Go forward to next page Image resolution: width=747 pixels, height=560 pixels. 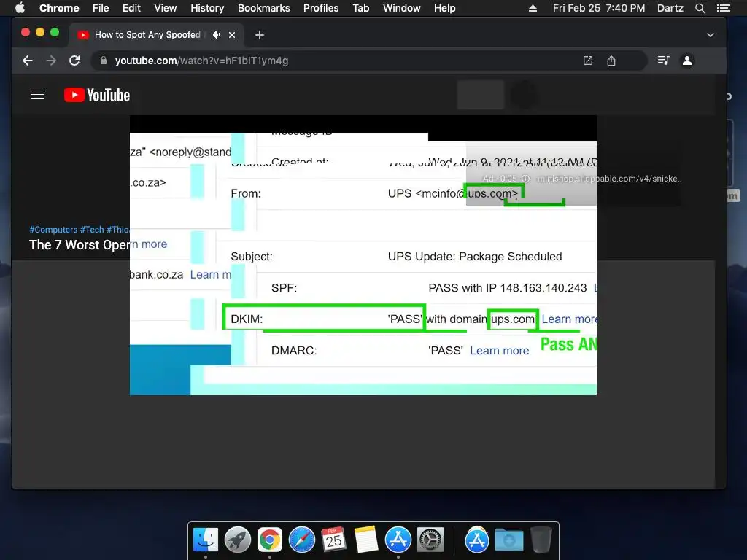coord(51,61)
